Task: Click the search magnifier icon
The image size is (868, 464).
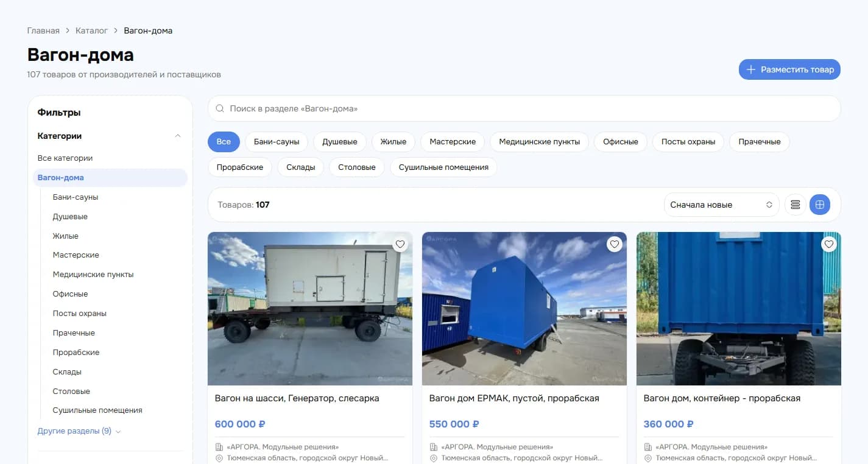Action: pyautogui.click(x=220, y=109)
